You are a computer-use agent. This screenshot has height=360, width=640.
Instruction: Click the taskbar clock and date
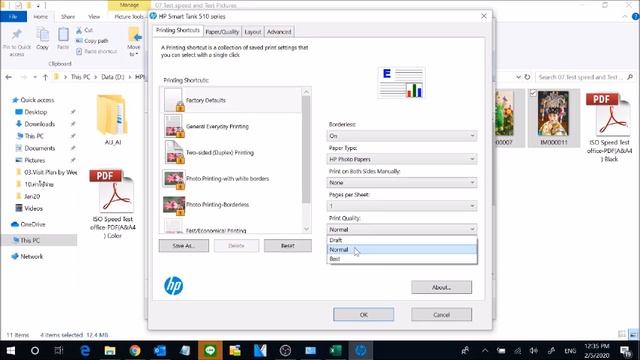[x=596, y=351]
